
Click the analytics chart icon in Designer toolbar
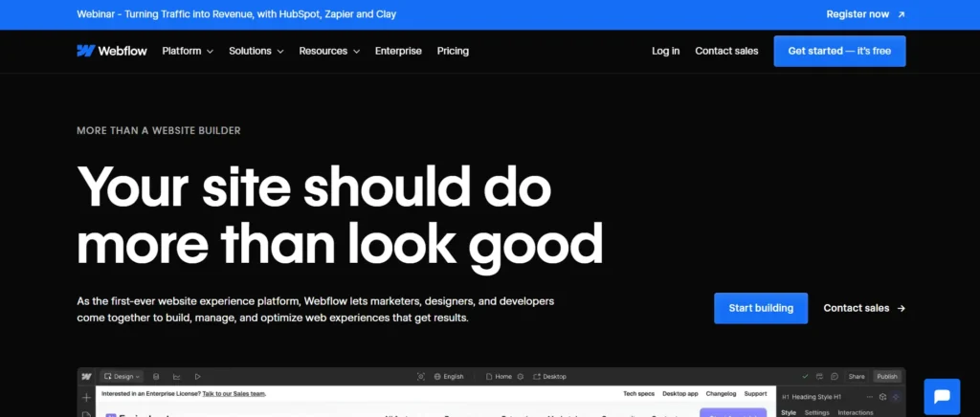point(177,377)
